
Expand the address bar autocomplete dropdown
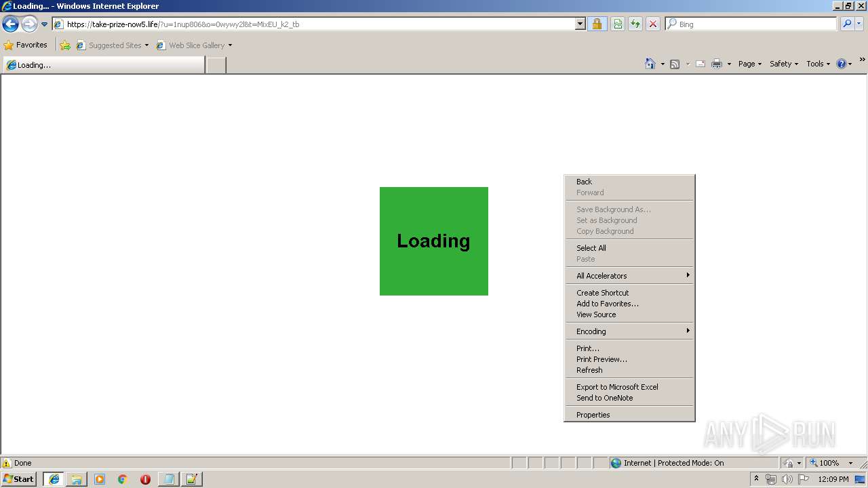coord(580,24)
